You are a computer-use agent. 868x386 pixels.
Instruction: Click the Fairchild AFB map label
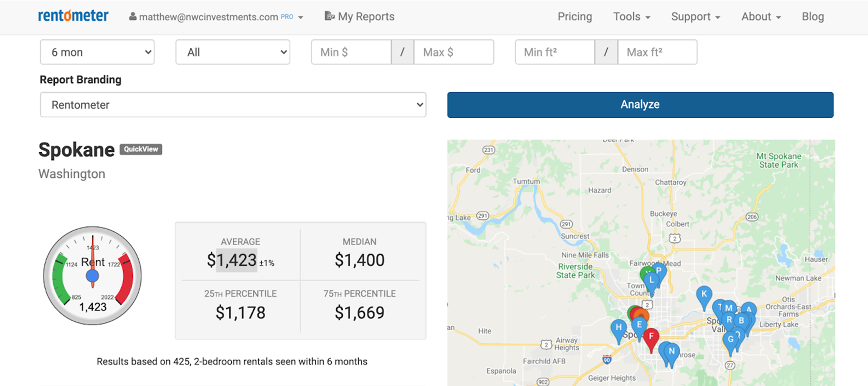click(544, 361)
